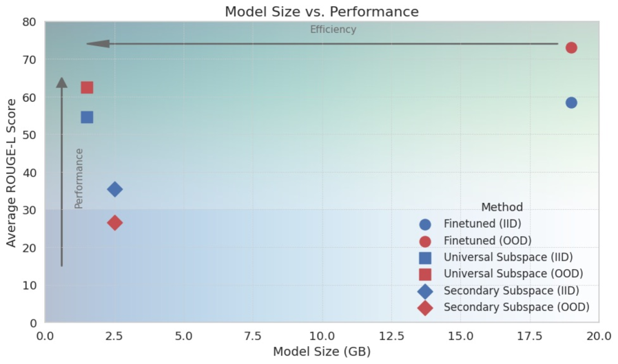Click the red circle Finetuned (OOD) data point
This screenshot has height=364, width=618.
click(x=571, y=47)
